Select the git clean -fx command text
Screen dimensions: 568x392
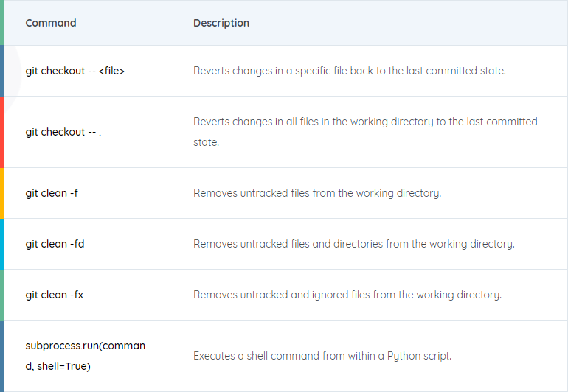(55, 295)
